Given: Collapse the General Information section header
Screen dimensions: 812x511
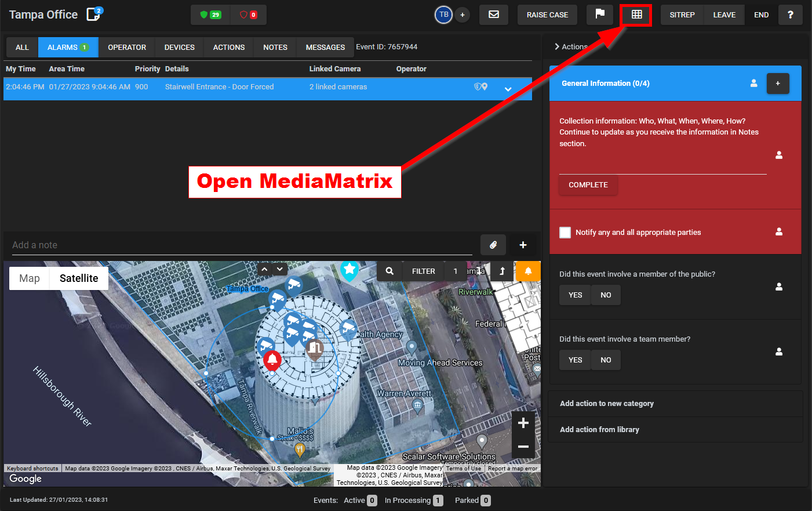Looking at the screenshot, I should point(675,84).
